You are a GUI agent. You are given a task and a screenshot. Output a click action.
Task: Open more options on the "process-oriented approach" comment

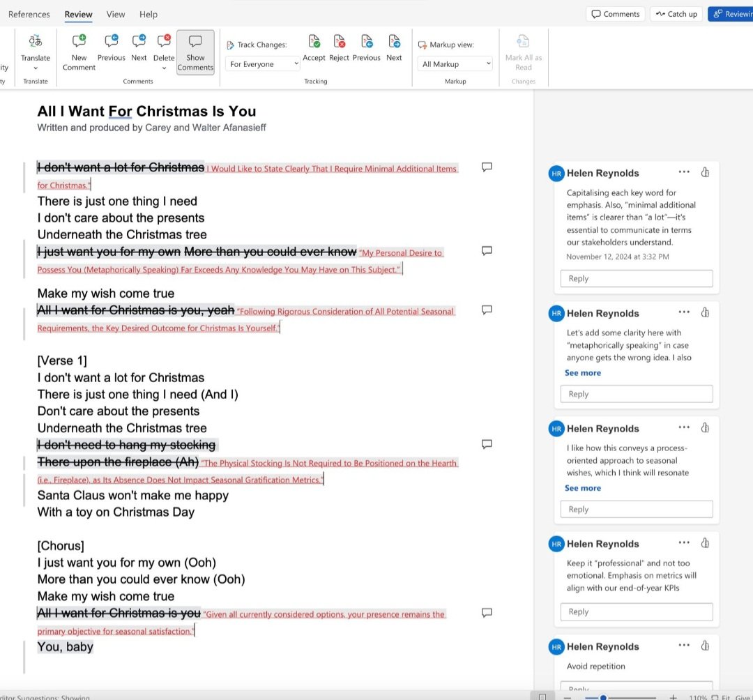pos(684,427)
